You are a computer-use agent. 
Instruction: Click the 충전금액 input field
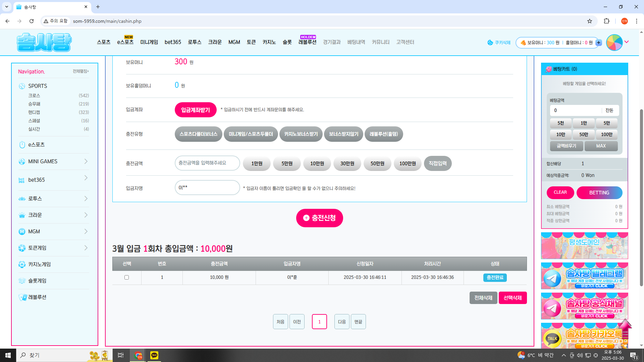[207, 163]
